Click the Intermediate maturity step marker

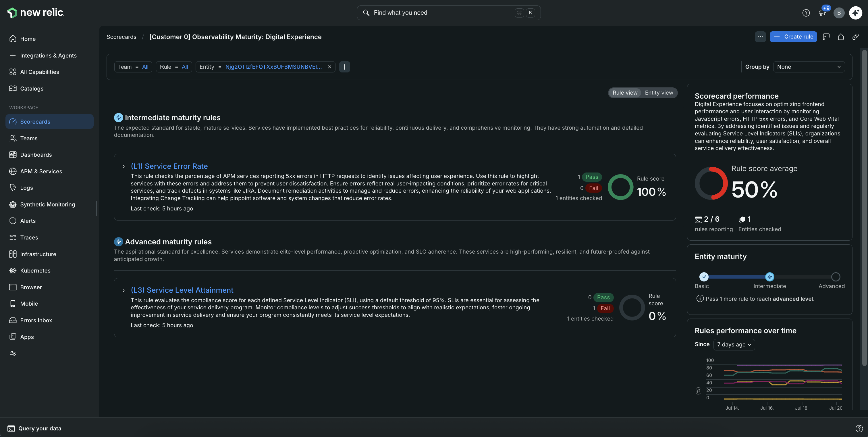coord(769,277)
